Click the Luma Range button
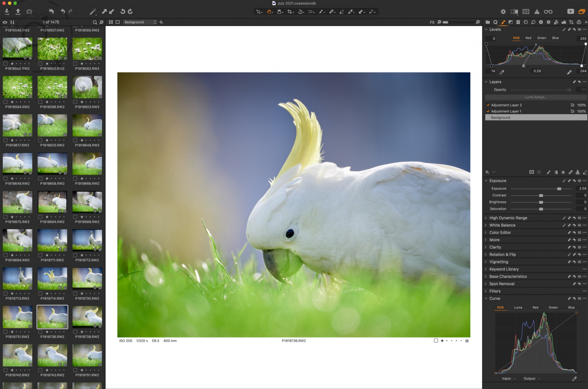The image size is (588, 389). (x=536, y=97)
